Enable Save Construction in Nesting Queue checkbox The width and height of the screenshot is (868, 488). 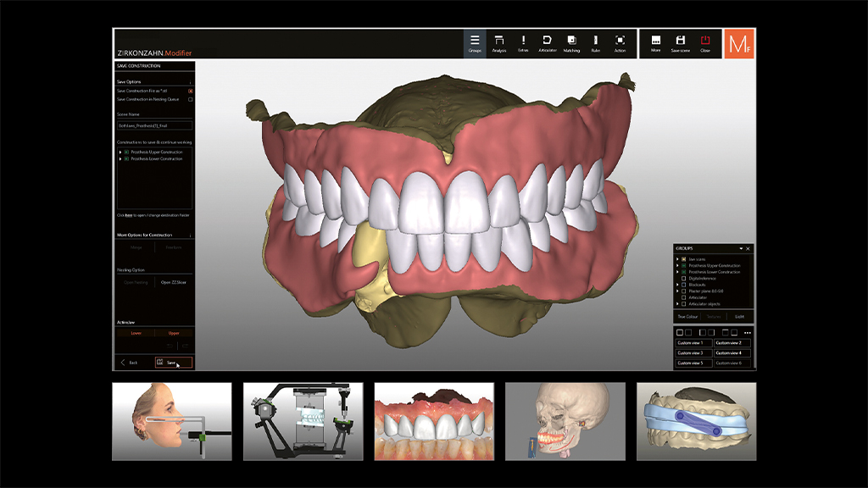pyautogui.click(x=191, y=99)
